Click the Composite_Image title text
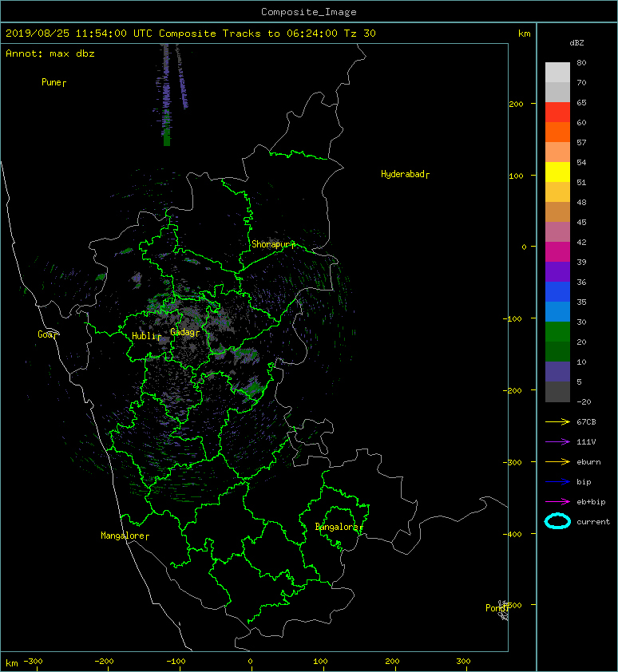618x672 pixels. pyautogui.click(x=309, y=12)
